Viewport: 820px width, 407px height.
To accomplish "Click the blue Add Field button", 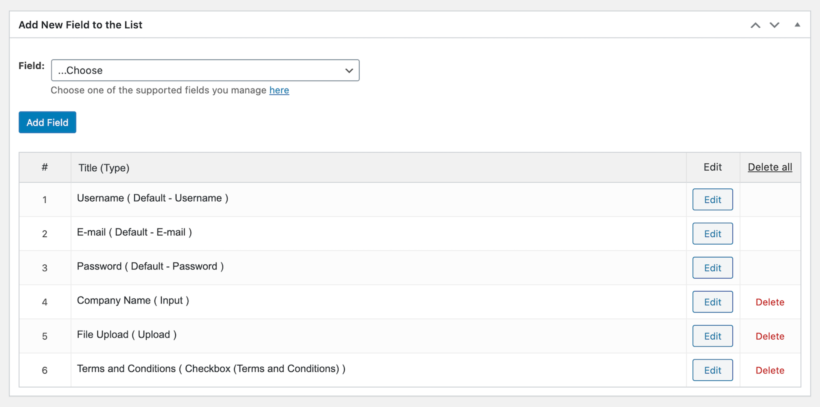I will click(48, 122).
